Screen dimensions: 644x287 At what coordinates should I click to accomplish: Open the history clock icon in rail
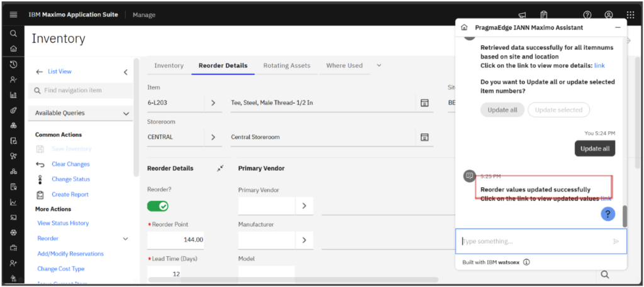click(13, 64)
